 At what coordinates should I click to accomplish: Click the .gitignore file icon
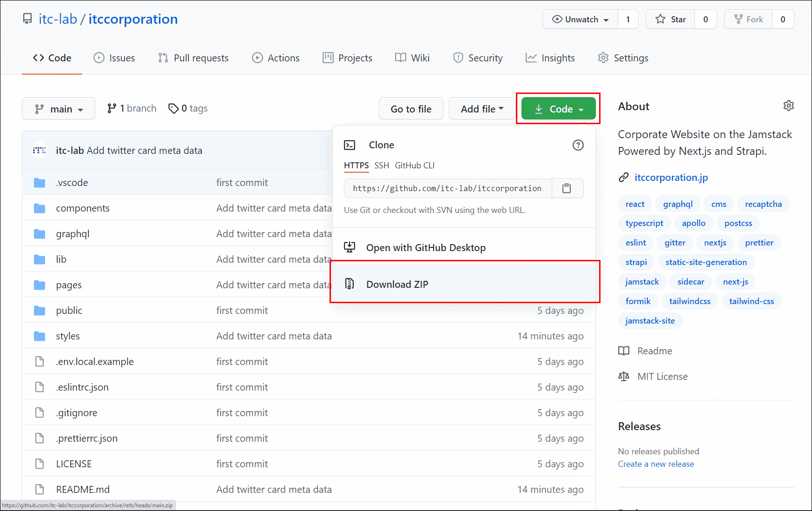[40, 413]
